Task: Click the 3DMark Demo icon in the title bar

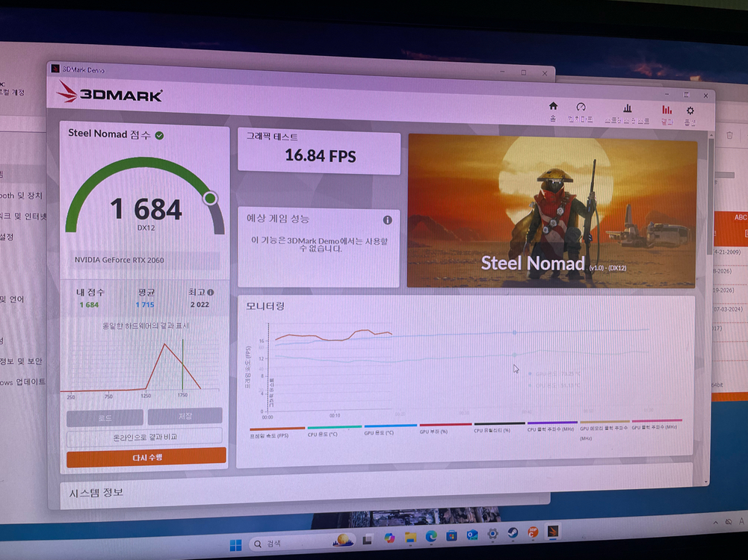Action: click(55, 69)
